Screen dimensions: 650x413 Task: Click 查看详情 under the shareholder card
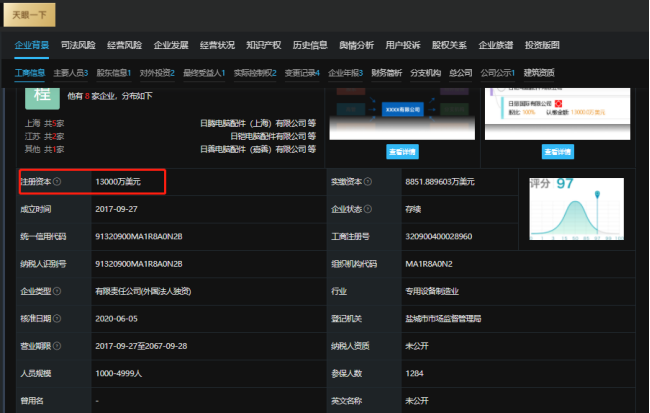coord(558,152)
